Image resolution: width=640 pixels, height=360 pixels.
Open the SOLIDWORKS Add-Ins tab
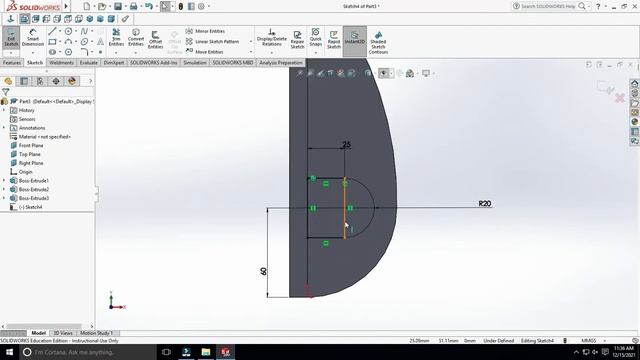coord(153,62)
